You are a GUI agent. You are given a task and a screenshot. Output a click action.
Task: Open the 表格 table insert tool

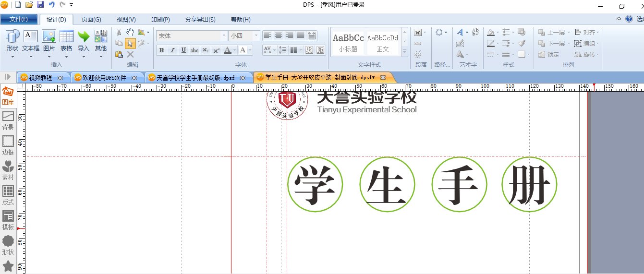click(x=66, y=41)
